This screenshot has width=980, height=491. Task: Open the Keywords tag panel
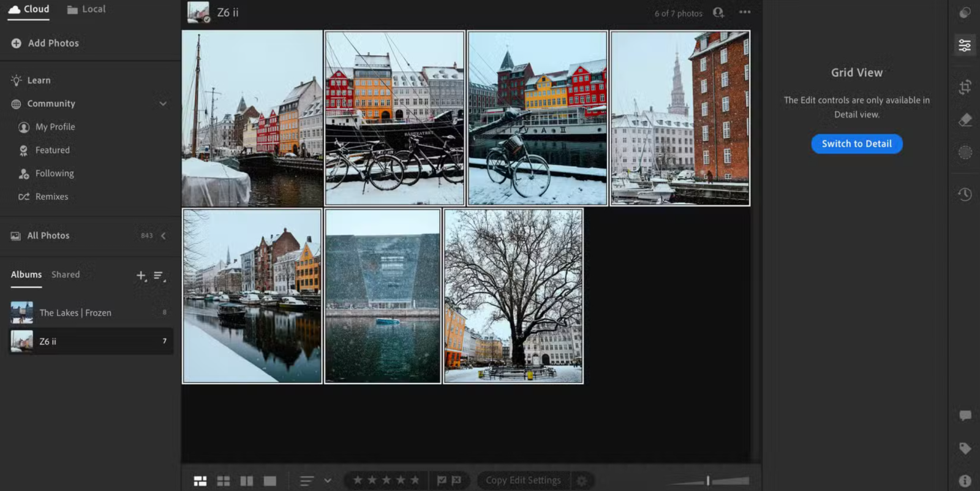[x=965, y=448]
